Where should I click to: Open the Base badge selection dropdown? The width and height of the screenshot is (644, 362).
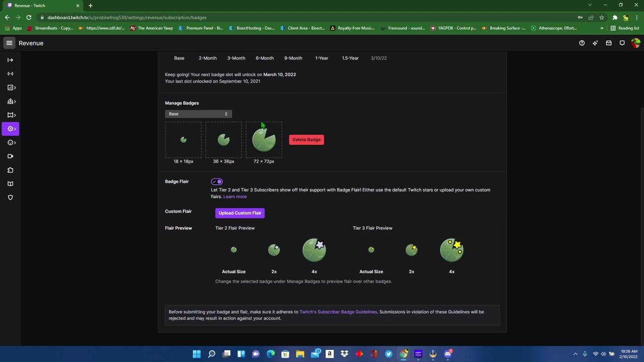(198, 114)
